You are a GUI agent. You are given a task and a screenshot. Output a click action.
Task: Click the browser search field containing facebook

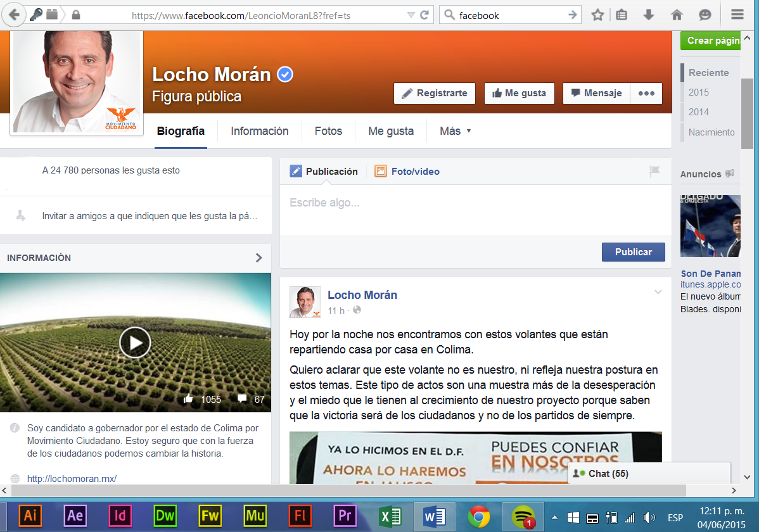pos(511,15)
